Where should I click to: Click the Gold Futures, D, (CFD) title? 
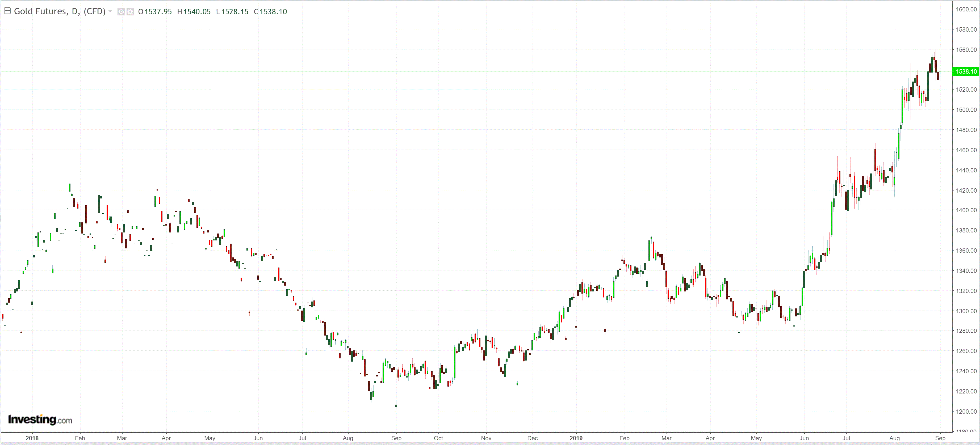pos(60,11)
